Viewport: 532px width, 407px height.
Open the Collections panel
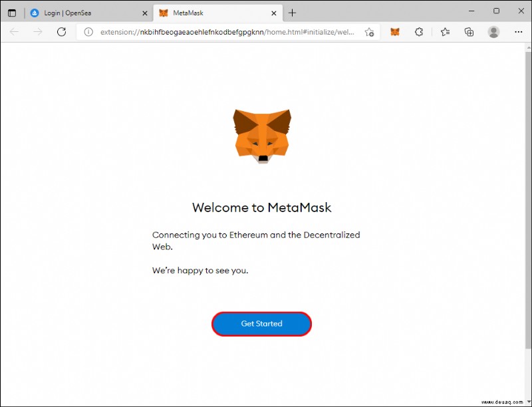coord(469,32)
